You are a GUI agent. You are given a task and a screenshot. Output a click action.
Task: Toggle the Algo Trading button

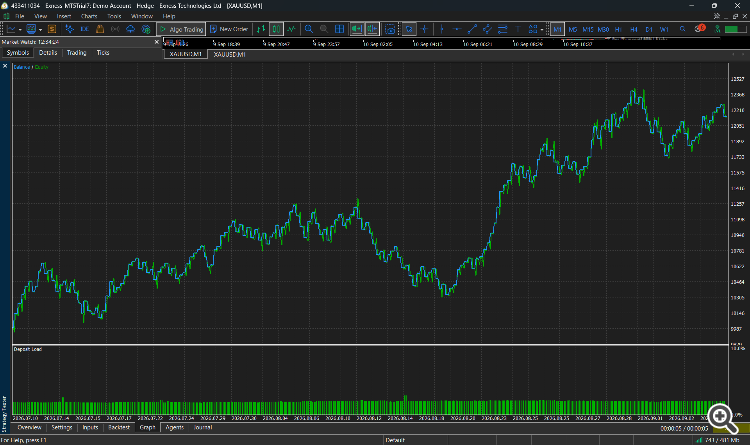181,29
